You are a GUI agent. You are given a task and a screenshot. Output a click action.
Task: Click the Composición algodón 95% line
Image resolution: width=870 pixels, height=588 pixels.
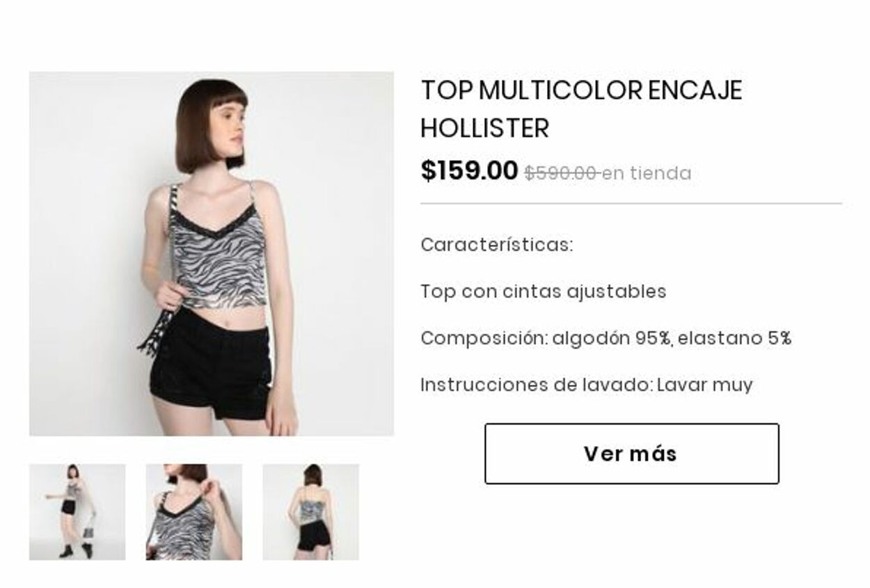click(606, 338)
